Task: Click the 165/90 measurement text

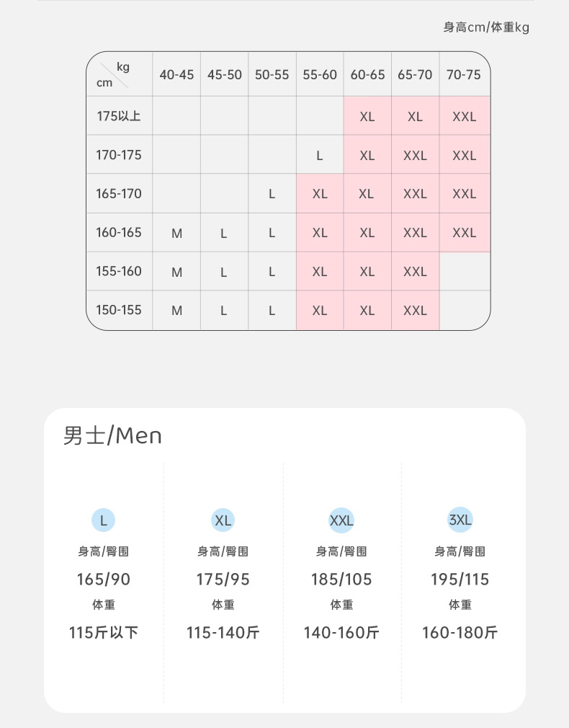Action: tap(104, 580)
